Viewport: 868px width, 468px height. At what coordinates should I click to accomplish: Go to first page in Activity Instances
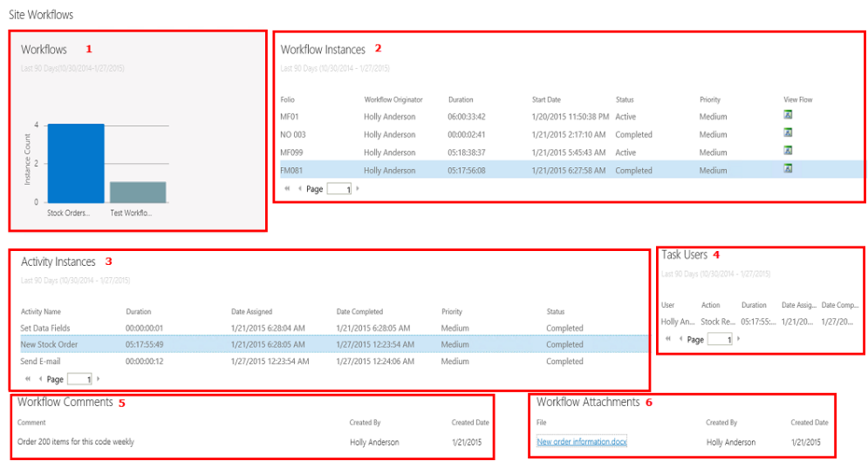28,379
